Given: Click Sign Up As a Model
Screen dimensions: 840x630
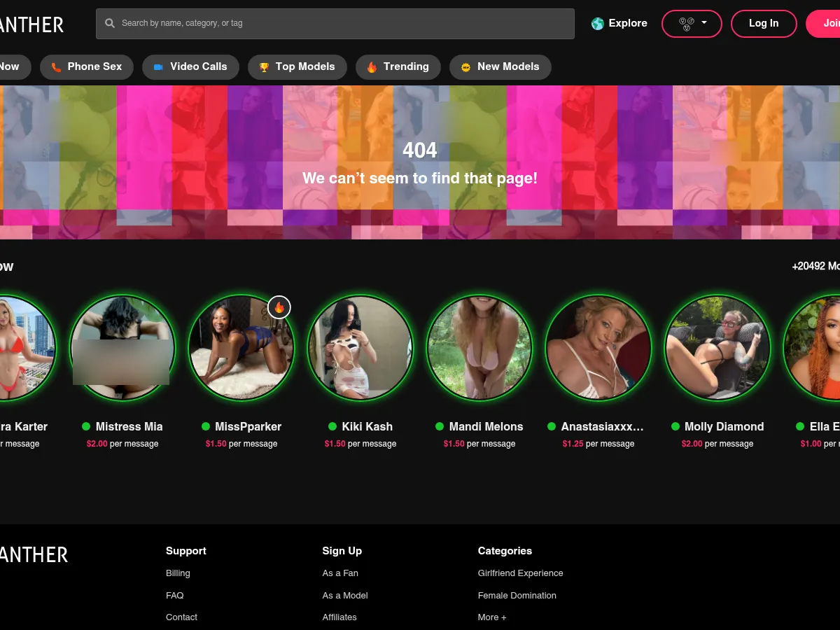Looking at the screenshot, I should point(345,595).
